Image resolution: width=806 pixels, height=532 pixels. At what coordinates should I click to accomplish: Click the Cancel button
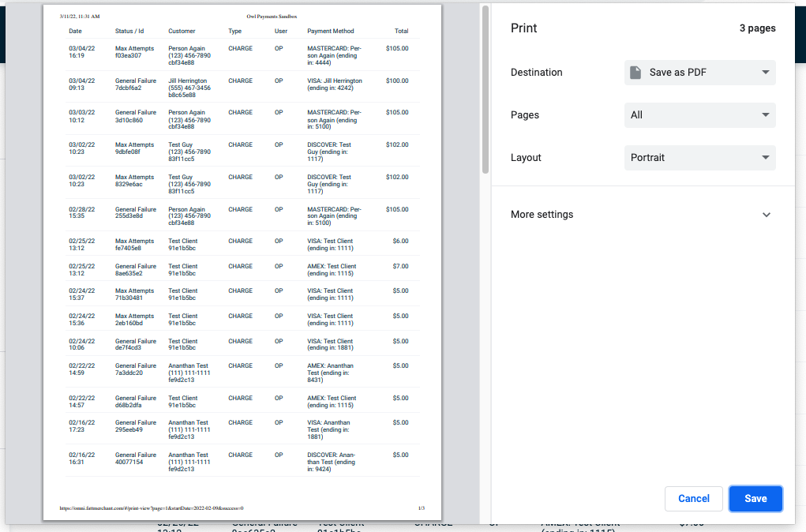pos(693,499)
